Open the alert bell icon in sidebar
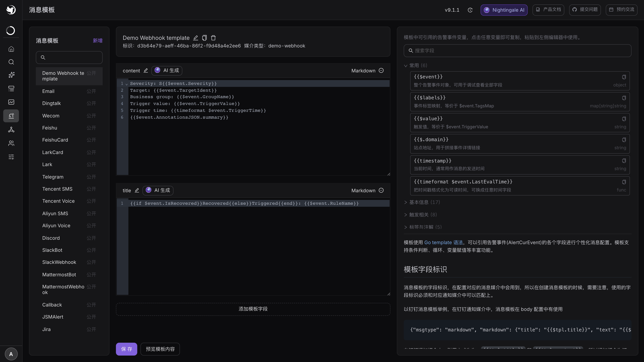Screen dimensions: 644x362 pyautogui.click(x=11, y=116)
